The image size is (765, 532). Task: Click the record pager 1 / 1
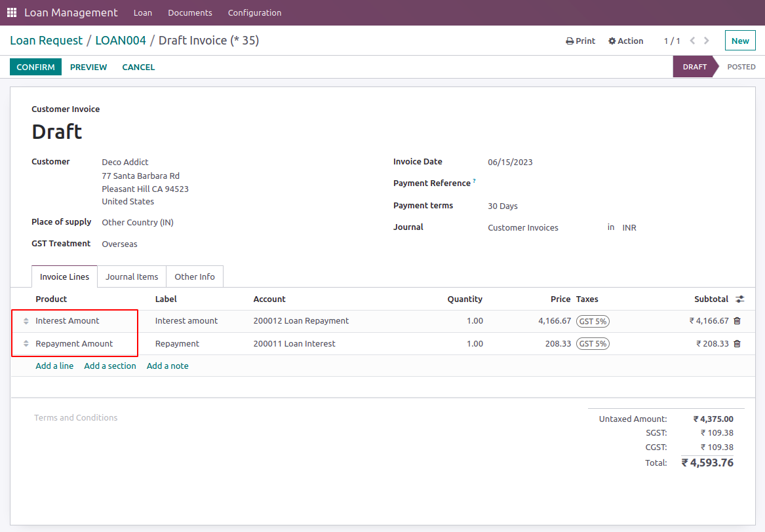tap(672, 41)
